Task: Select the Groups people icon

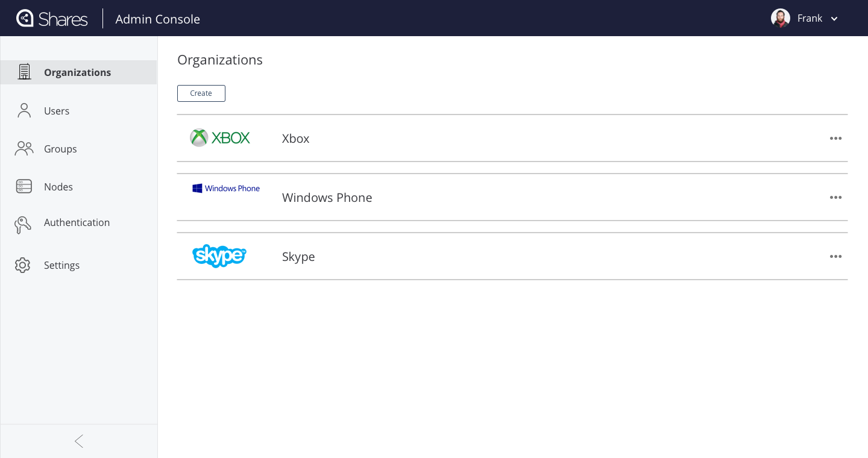Action: [24, 148]
